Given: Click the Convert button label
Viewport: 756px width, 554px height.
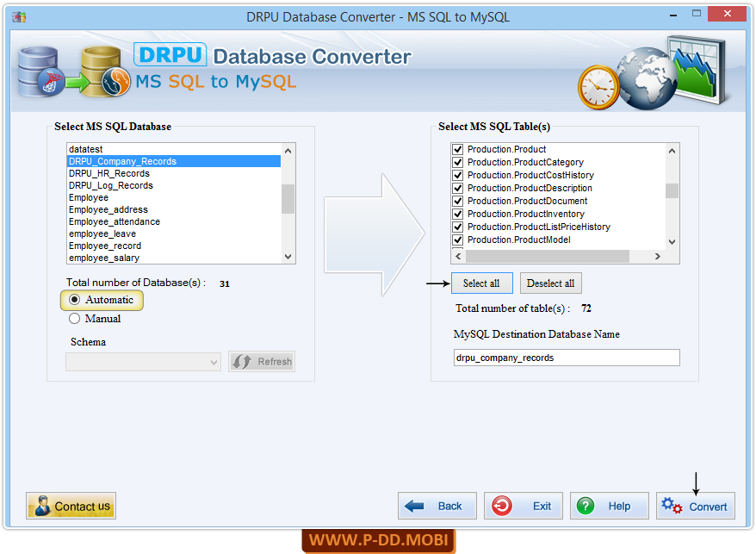Looking at the screenshot, I should (708, 507).
